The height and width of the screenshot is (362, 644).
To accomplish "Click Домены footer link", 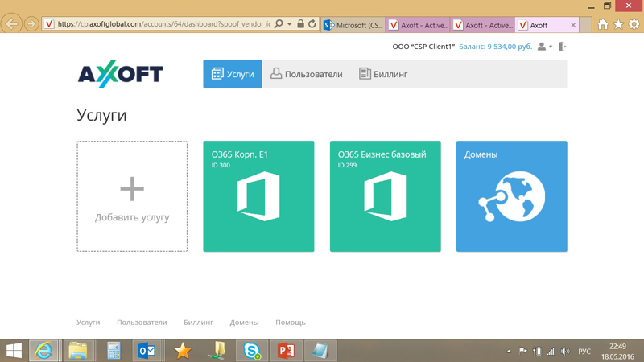I will [245, 323].
